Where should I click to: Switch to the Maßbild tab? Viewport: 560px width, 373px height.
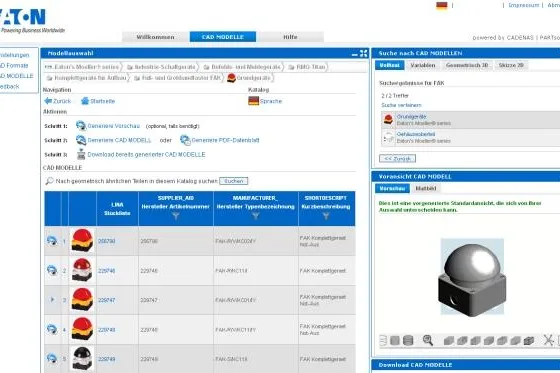point(426,188)
